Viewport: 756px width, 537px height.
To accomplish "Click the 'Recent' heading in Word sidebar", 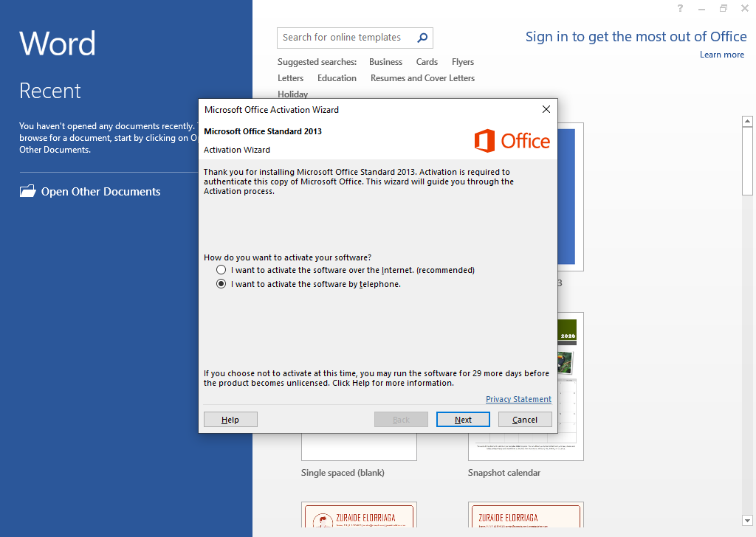I will point(50,91).
